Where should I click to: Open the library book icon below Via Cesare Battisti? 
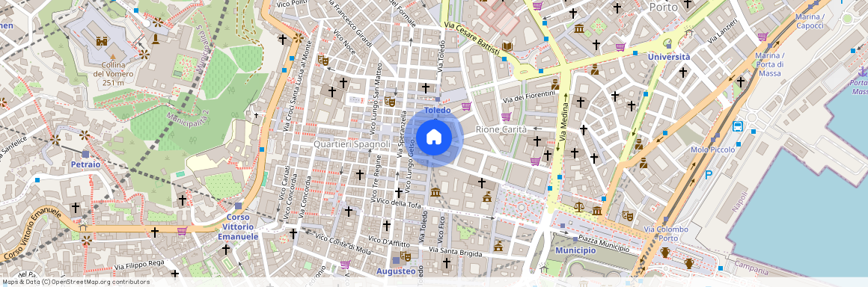click(x=507, y=46)
